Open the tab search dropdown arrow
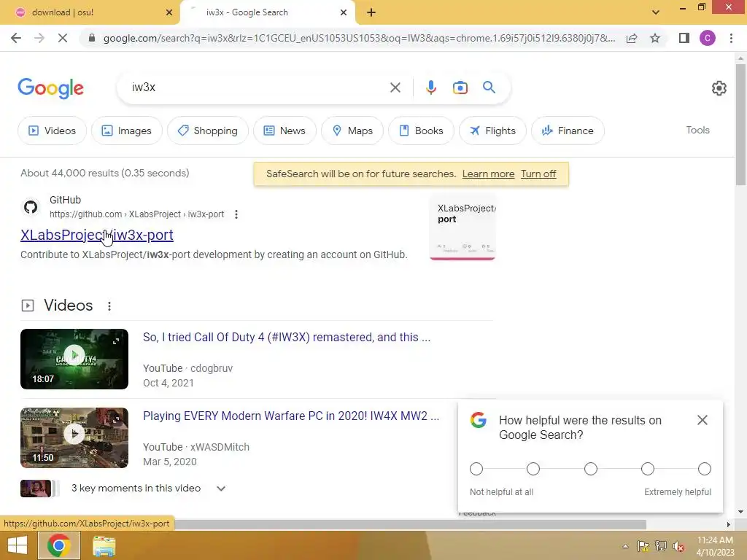Screen dimensions: 747x560 (x=656, y=12)
